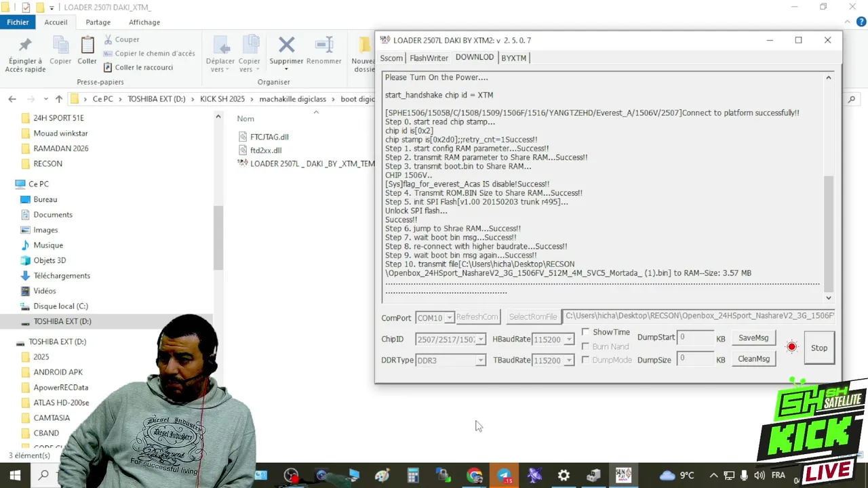Click the DumpSize input field

[695, 358]
